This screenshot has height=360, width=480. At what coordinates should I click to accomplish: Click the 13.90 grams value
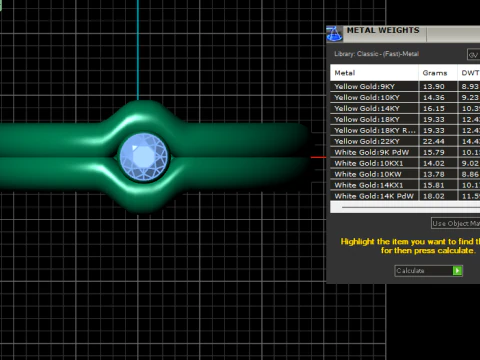click(x=434, y=87)
